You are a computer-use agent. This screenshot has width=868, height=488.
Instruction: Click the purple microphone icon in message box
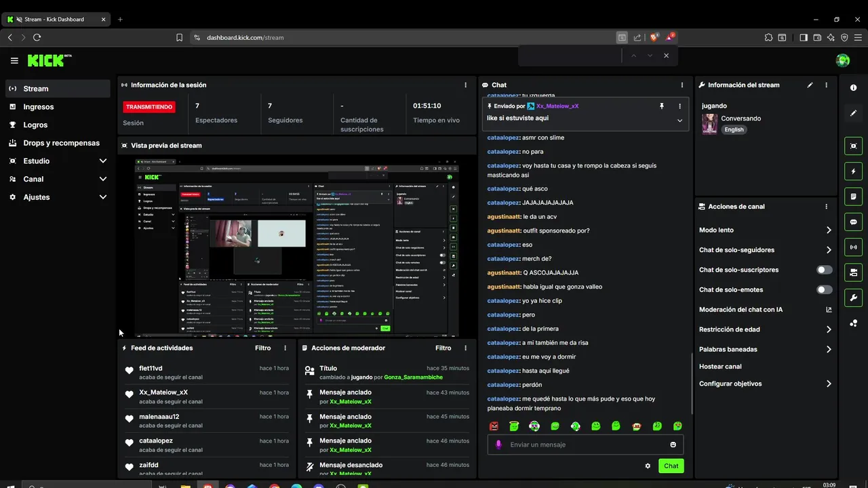(498, 445)
